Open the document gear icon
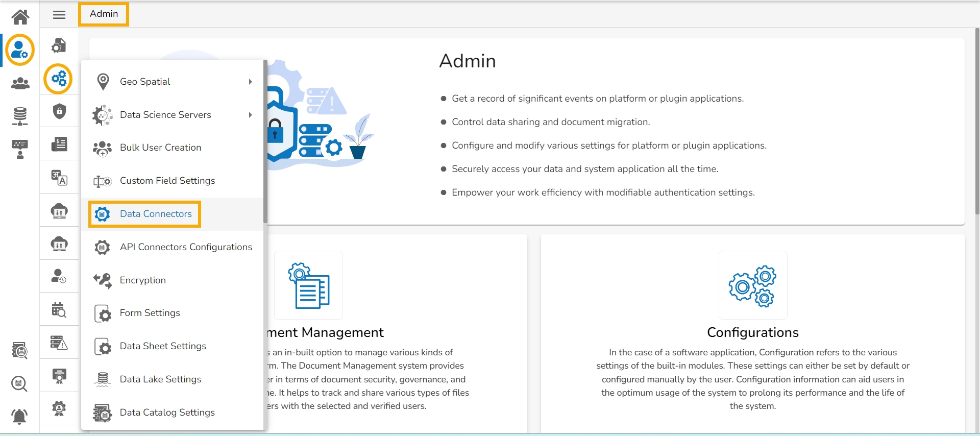 (x=59, y=46)
